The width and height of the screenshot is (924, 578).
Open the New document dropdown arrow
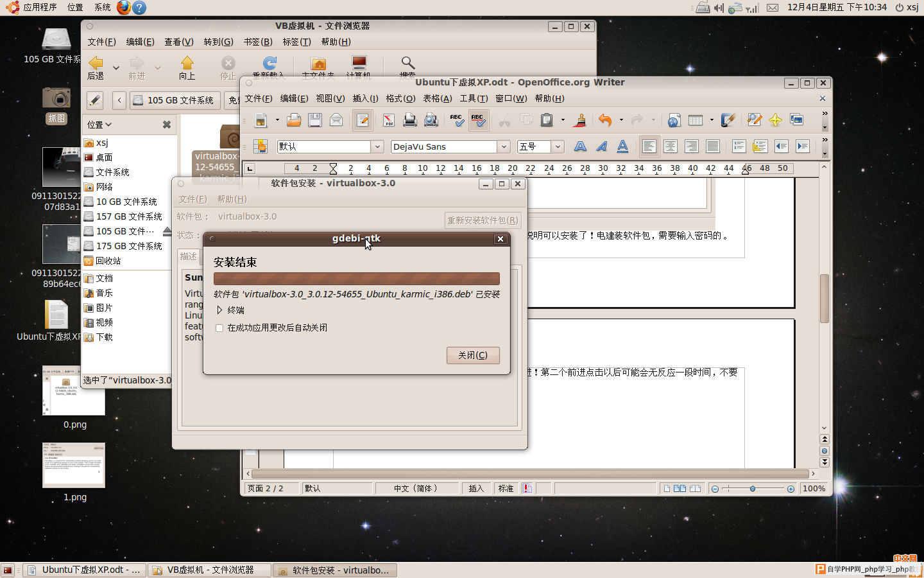(277, 120)
